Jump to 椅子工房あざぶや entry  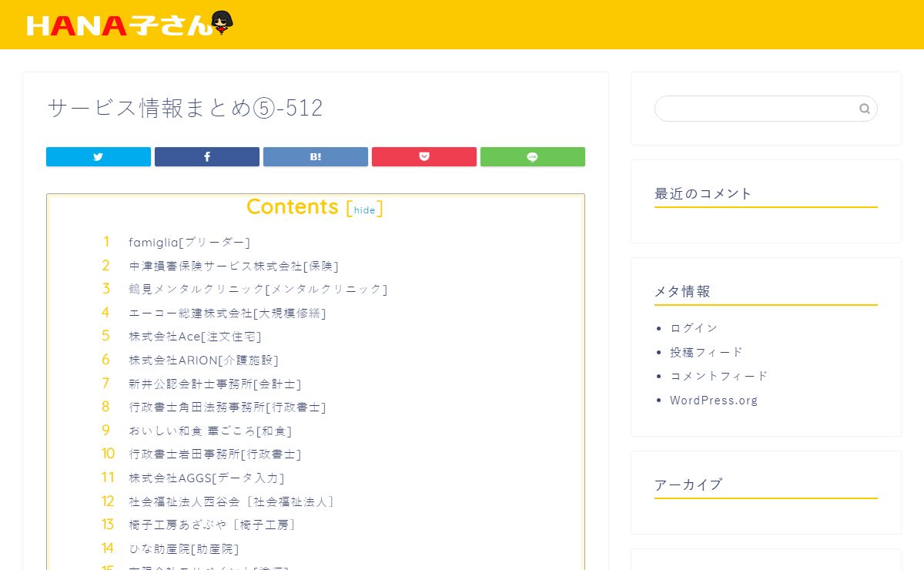(x=213, y=525)
